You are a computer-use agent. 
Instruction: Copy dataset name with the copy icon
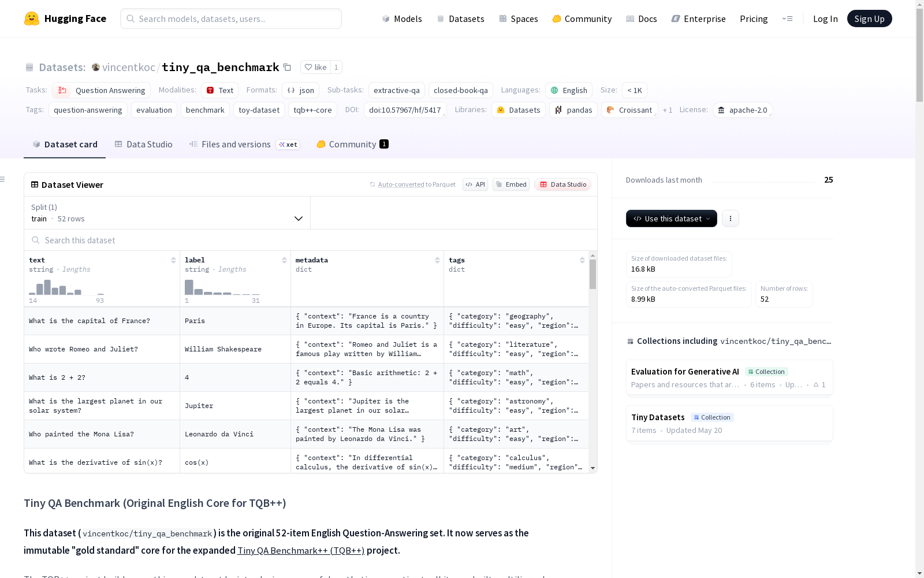pos(287,67)
